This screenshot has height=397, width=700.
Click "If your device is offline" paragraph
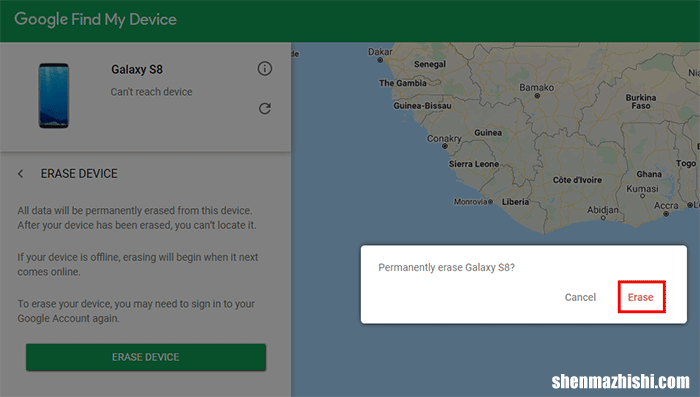click(x=138, y=264)
